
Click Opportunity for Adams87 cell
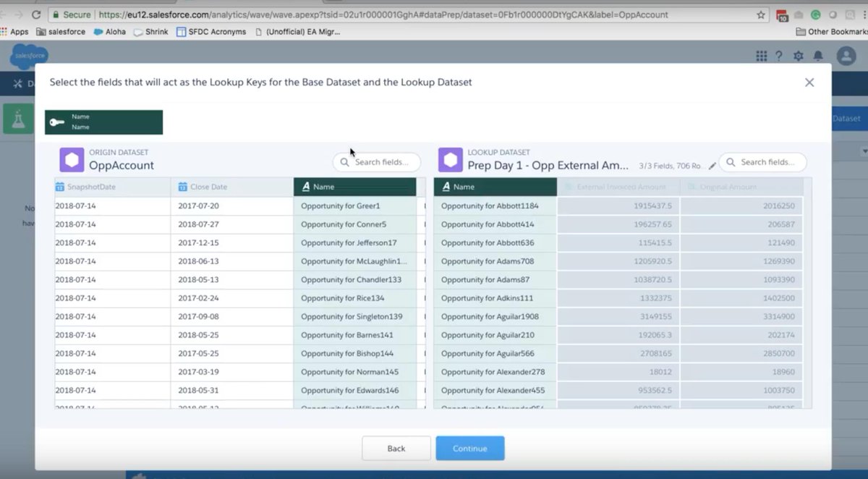coord(495,280)
